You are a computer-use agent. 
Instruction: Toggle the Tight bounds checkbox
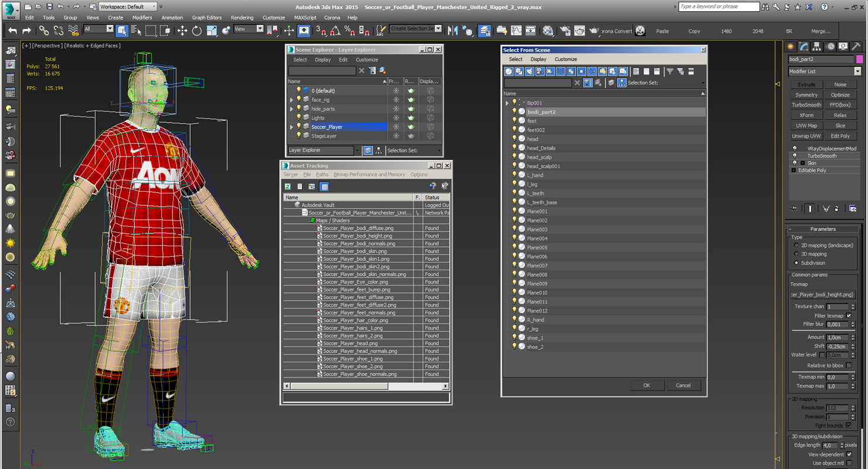tap(849, 426)
